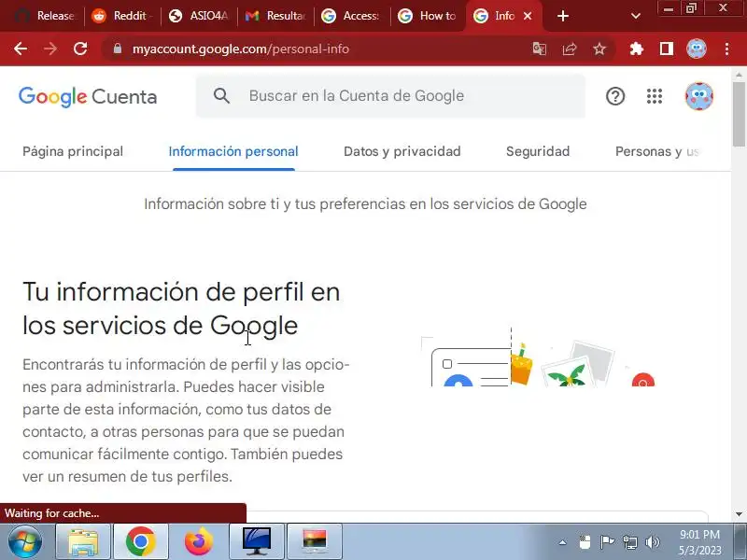Open the Datos y privacidad tab
This screenshot has width=747, height=560.
402,151
